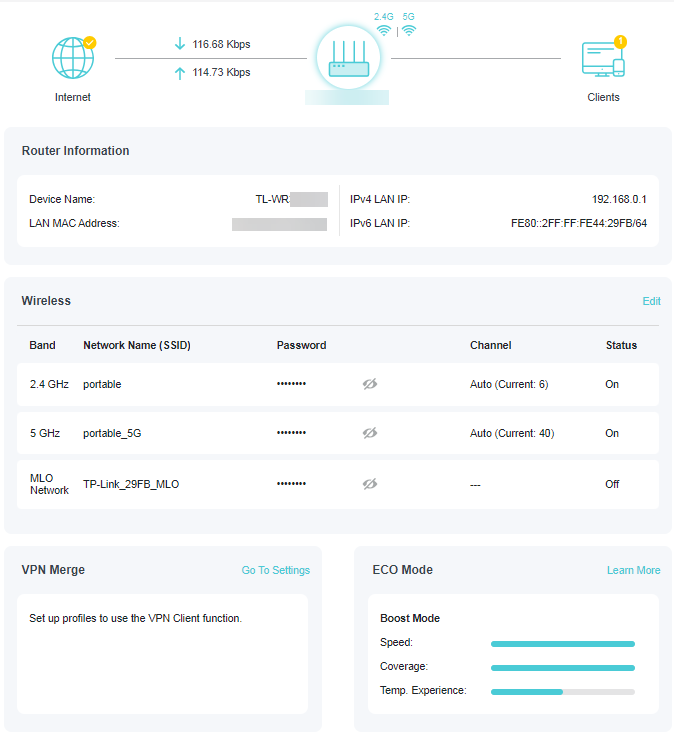Image resolution: width=674 pixels, height=736 pixels.
Task: Click the Internet label
Action: (73, 97)
